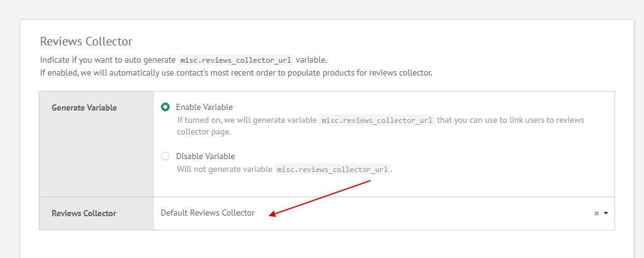
Task: Click the Reviews Collector row label
Action: [84, 213]
